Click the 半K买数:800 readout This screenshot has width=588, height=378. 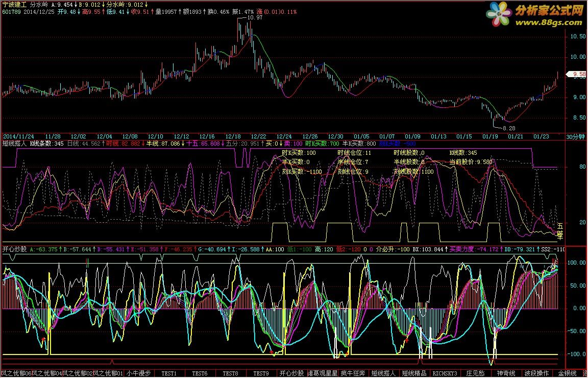tap(359, 144)
